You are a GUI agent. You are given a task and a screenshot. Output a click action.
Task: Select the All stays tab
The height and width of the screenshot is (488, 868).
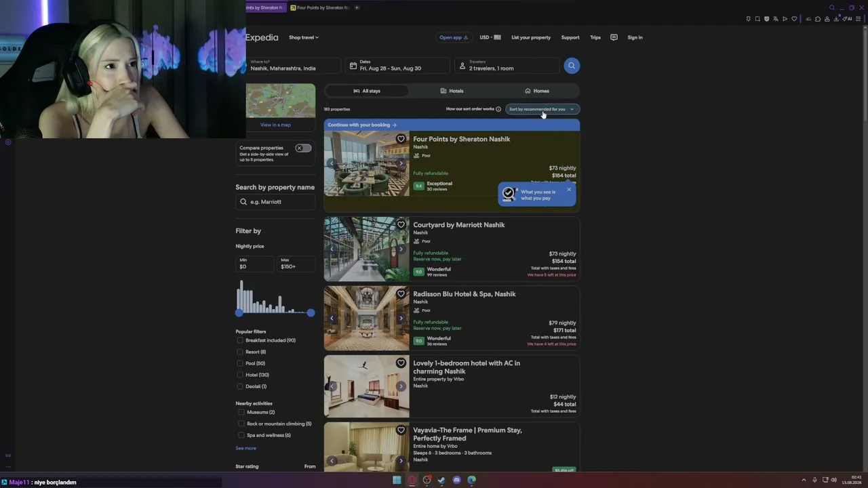coord(367,91)
